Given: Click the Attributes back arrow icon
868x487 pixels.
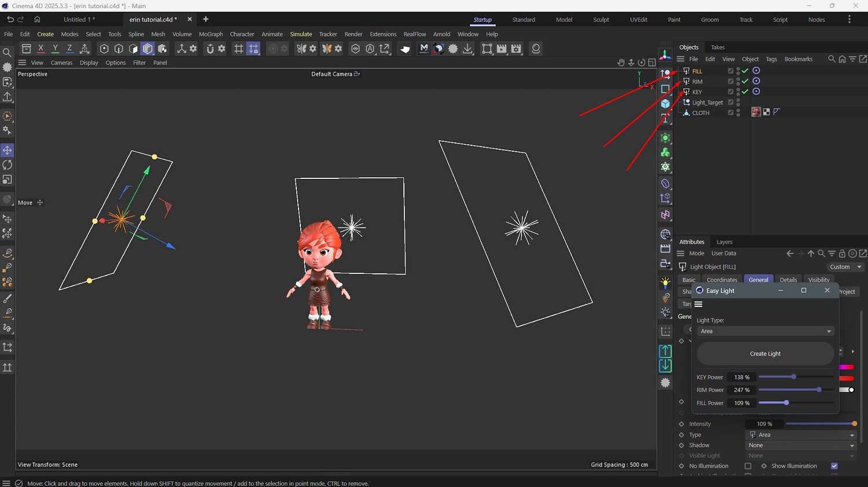Looking at the screenshot, I should 790,254.
